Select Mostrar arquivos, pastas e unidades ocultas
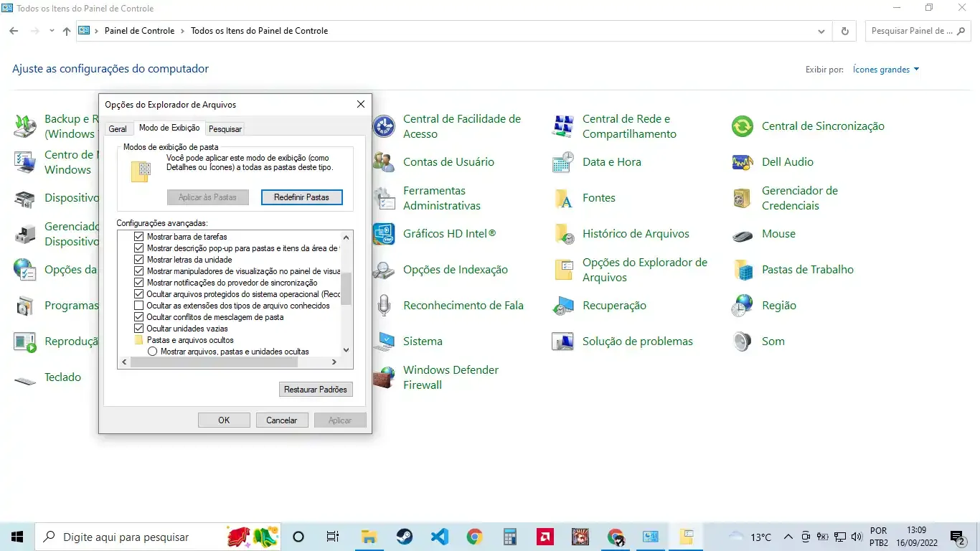This screenshot has height=551, width=980. (153, 352)
